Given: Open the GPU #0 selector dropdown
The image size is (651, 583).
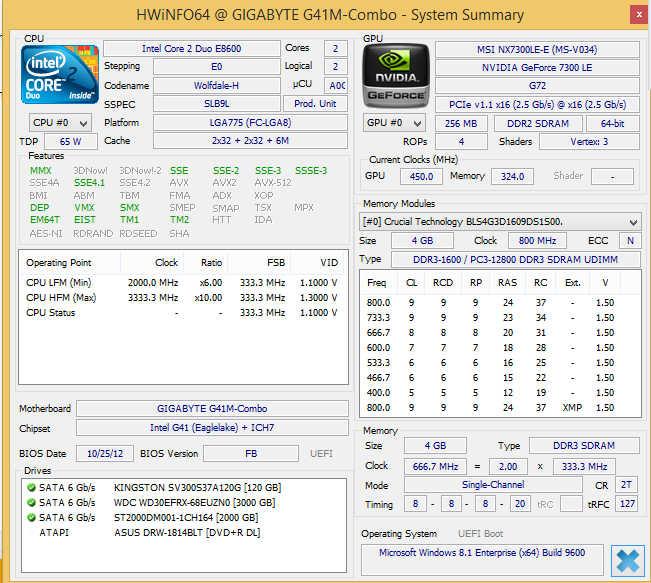Looking at the screenshot, I should [x=394, y=123].
